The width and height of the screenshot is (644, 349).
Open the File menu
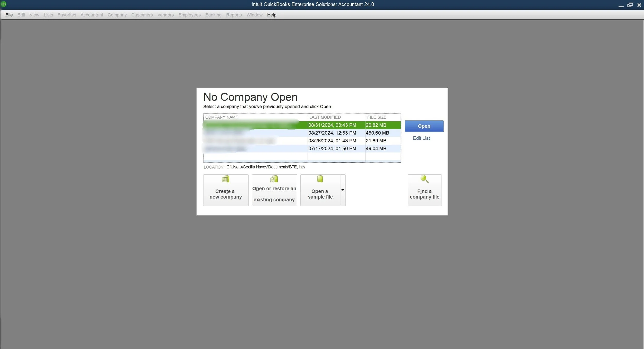point(9,15)
